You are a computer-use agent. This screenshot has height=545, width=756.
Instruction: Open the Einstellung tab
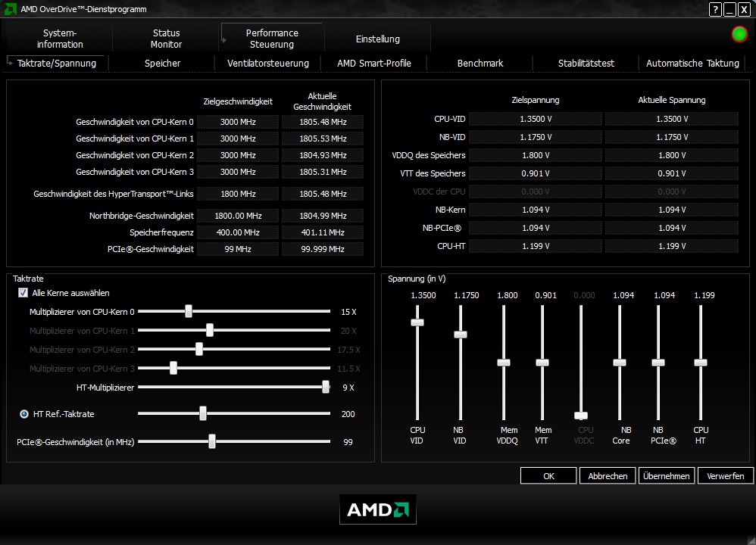coord(377,39)
